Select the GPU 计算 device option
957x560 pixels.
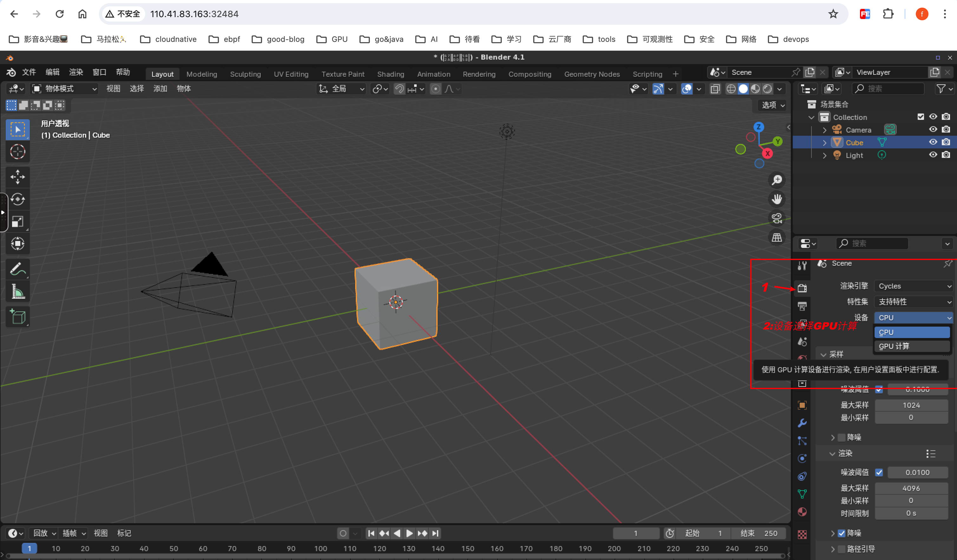[911, 346]
